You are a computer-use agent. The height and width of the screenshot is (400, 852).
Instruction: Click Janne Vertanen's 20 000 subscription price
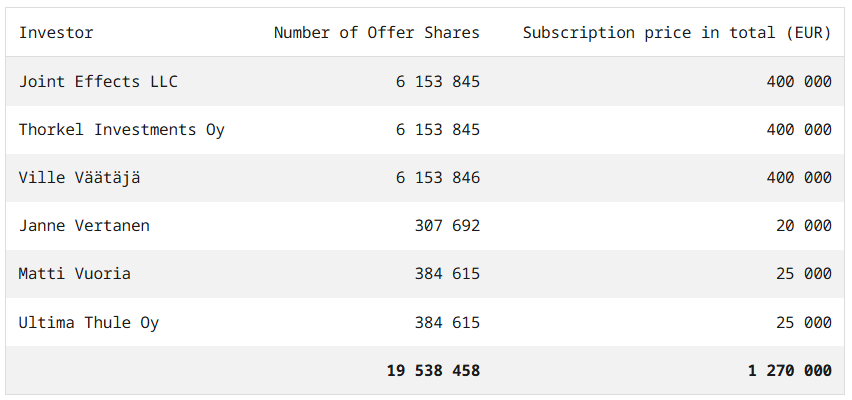coord(803,226)
